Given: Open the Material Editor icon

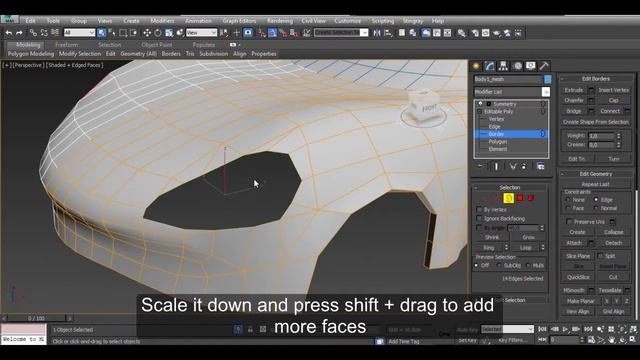Looking at the screenshot, I should click(x=461, y=33).
